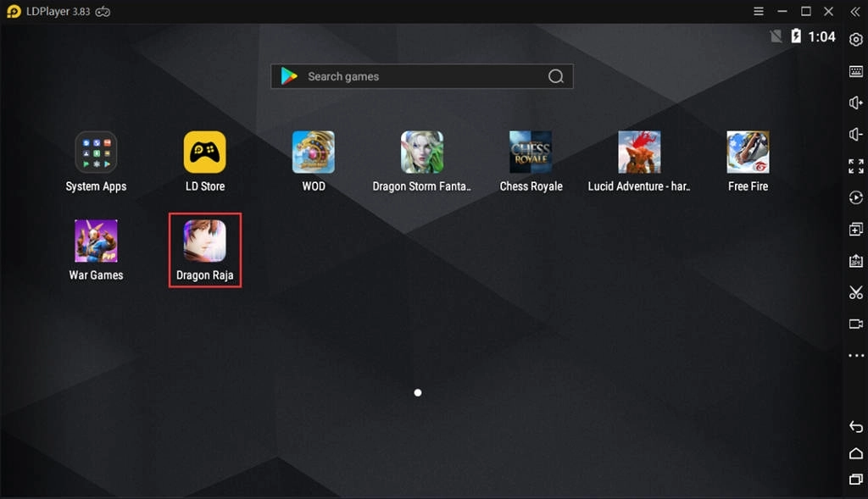Open the LD Store
Screen dimensions: 868x499
204,152
